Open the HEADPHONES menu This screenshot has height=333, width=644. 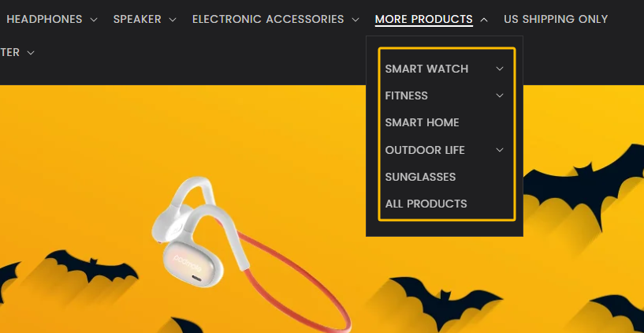(x=44, y=19)
